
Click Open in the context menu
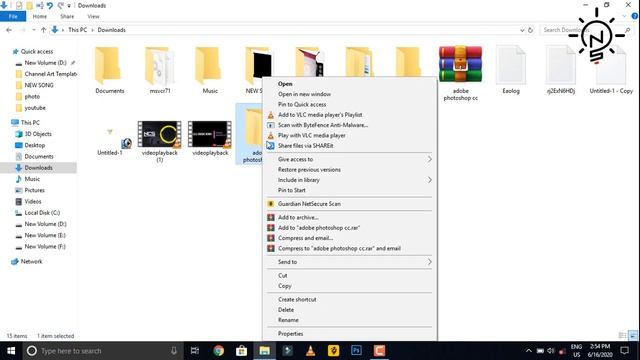[x=285, y=84]
